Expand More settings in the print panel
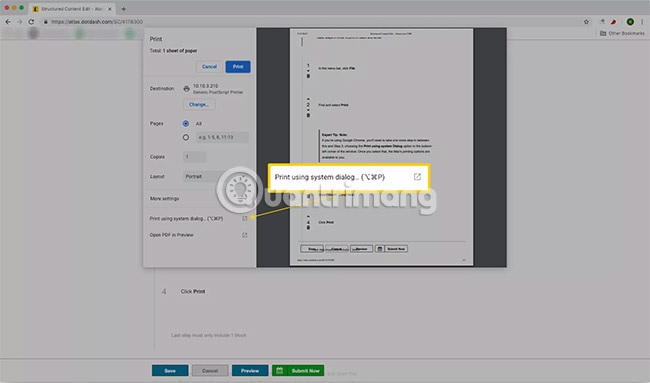 pos(165,199)
